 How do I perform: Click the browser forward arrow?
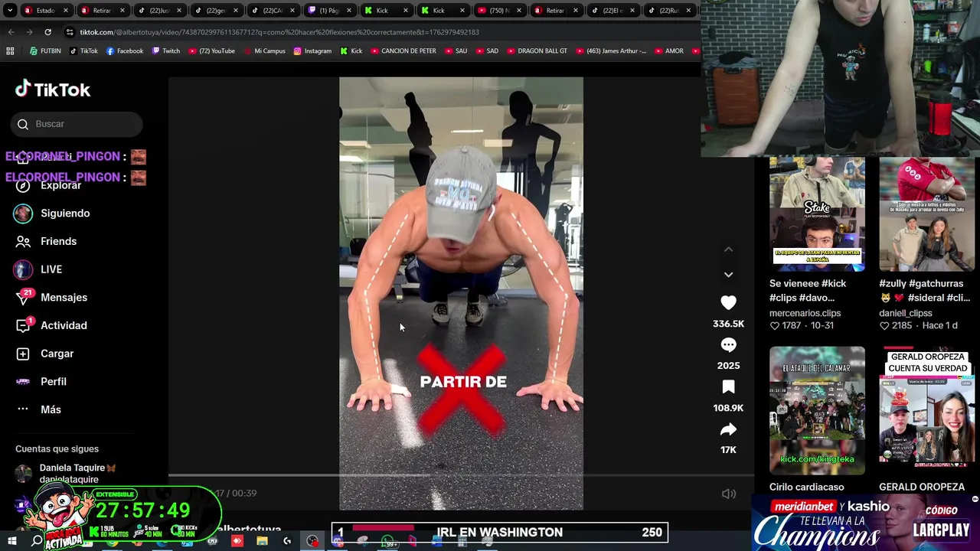tap(29, 32)
